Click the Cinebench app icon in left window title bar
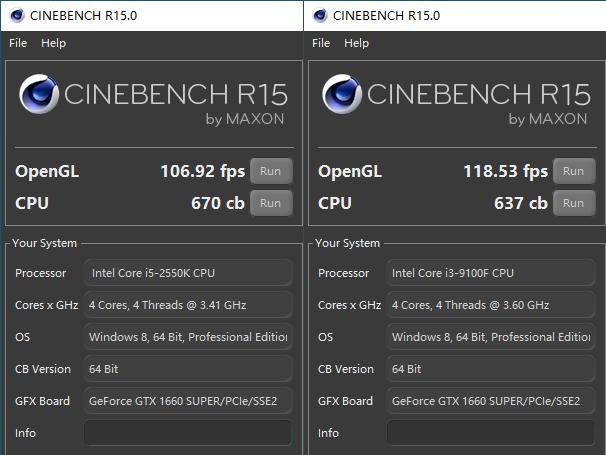 pyautogui.click(x=17, y=15)
